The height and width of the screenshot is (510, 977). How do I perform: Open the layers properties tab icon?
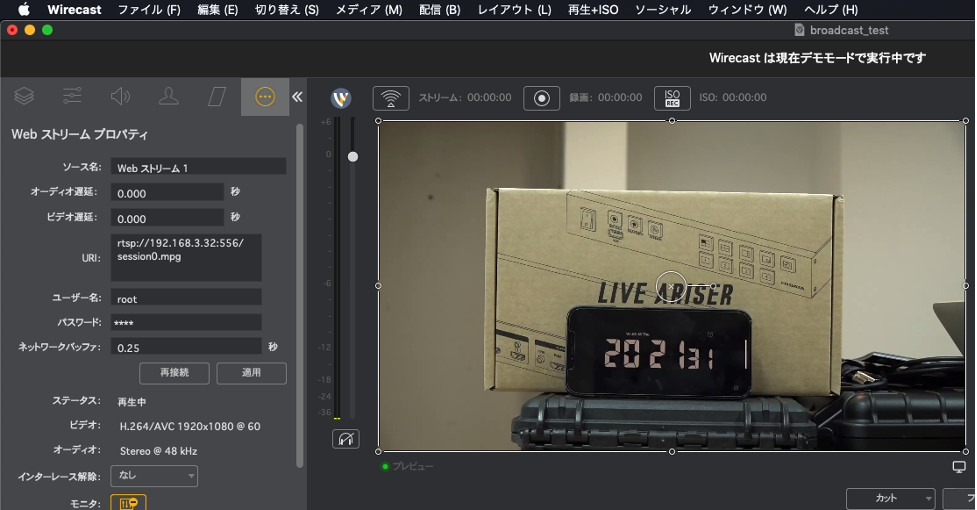24,96
